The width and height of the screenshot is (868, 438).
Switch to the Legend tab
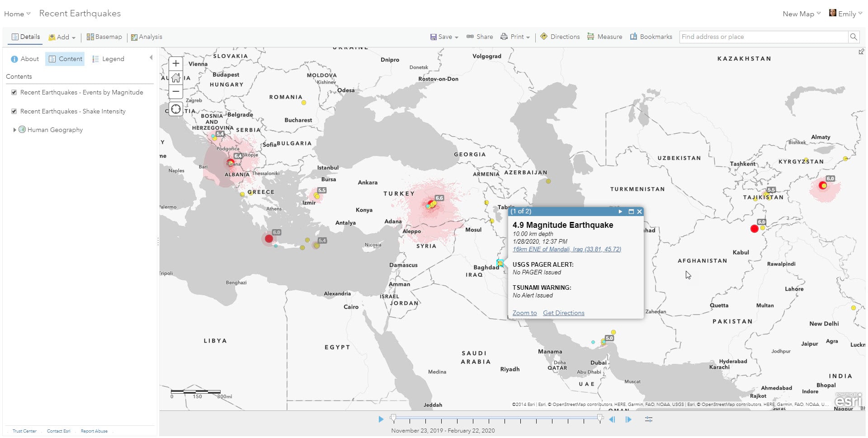click(x=108, y=58)
